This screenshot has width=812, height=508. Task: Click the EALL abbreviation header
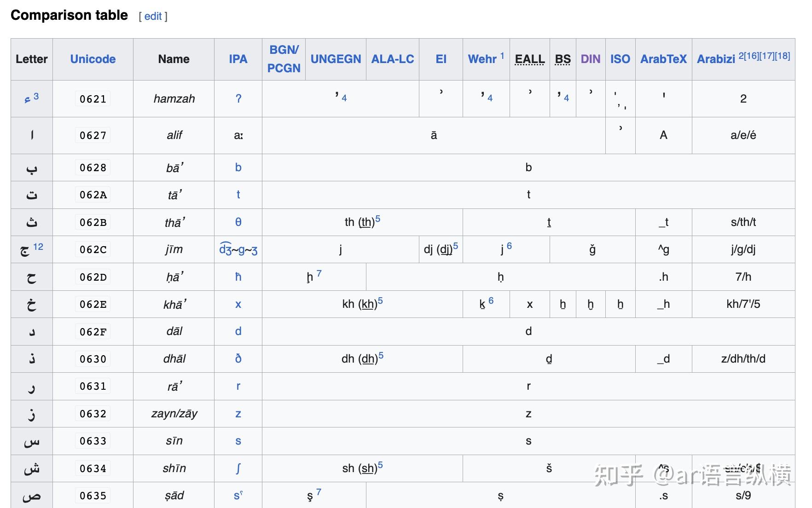pyautogui.click(x=530, y=59)
